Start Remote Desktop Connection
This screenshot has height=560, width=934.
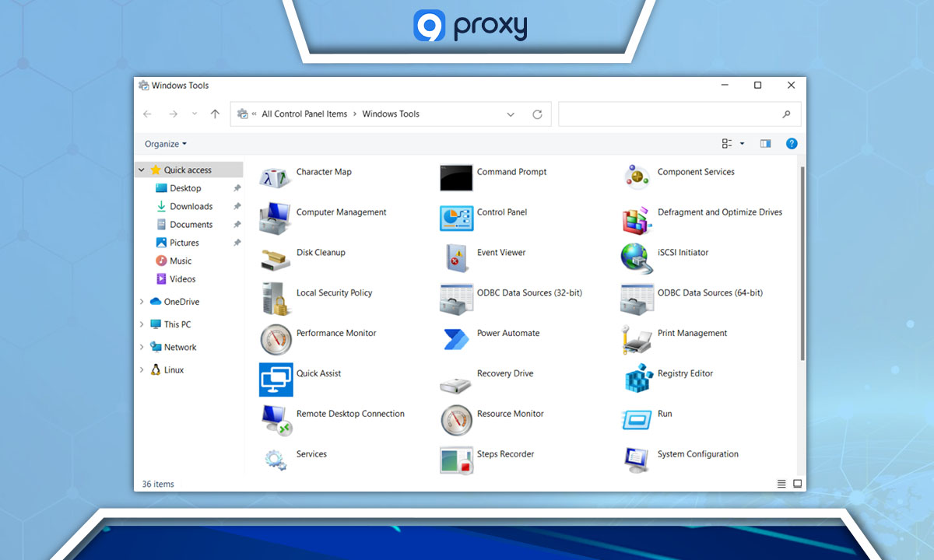click(x=349, y=414)
